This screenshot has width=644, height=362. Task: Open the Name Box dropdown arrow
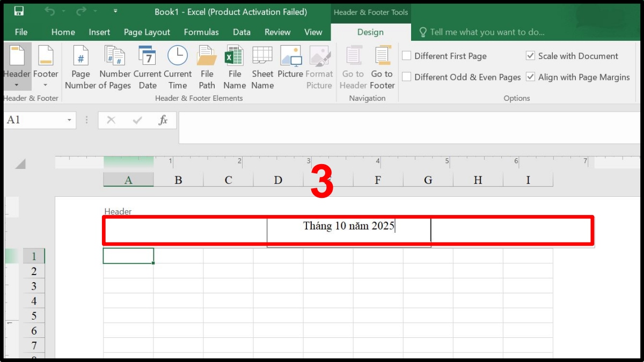point(70,120)
